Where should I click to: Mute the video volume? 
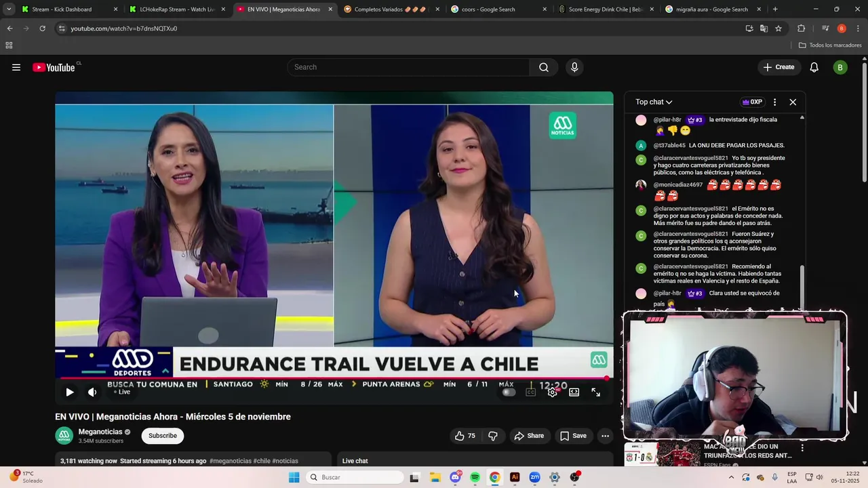pyautogui.click(x=92, y=392)
